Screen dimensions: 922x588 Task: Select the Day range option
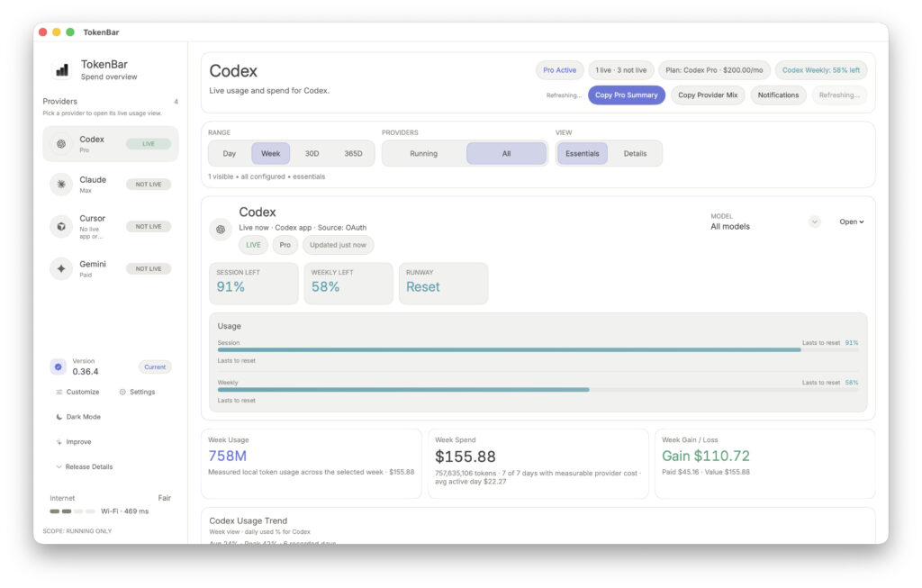230,153
